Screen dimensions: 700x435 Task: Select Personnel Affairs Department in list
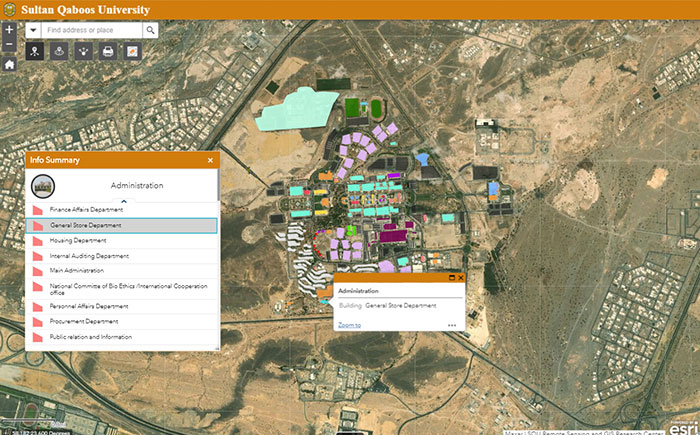click(x=121, y=306)
